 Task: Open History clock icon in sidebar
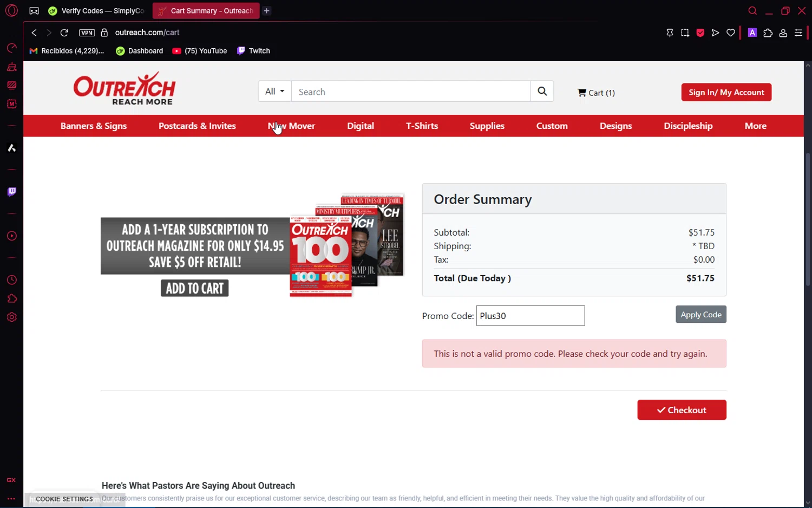(11, 280)
